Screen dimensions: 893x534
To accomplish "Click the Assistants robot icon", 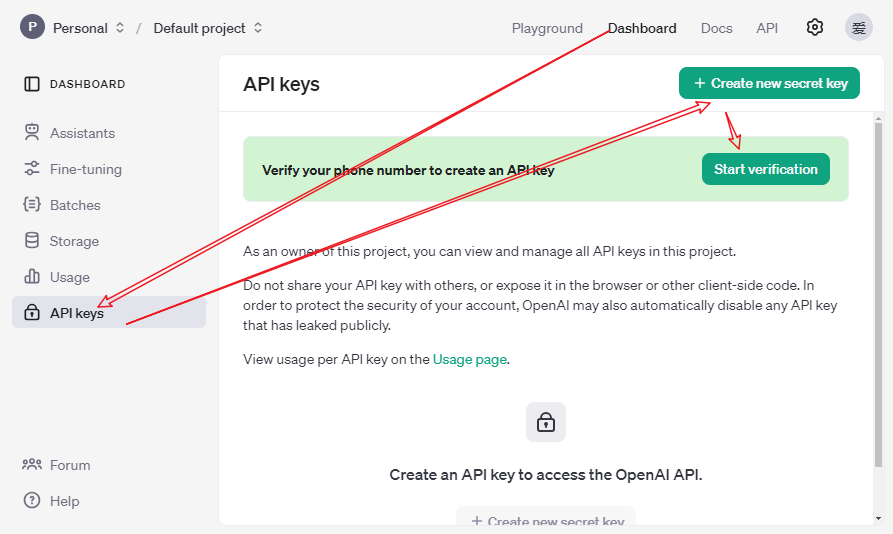I will 32,132.
